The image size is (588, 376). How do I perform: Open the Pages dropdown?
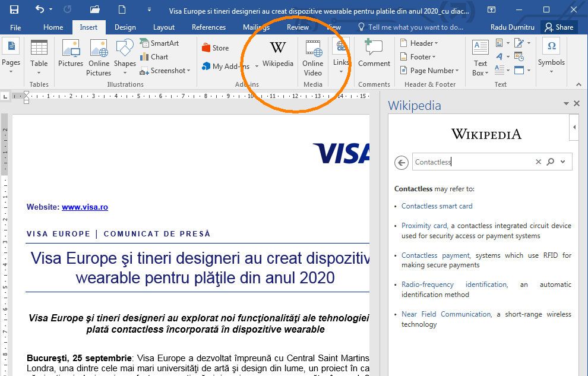pyautogui.click(x=11, y=57)
